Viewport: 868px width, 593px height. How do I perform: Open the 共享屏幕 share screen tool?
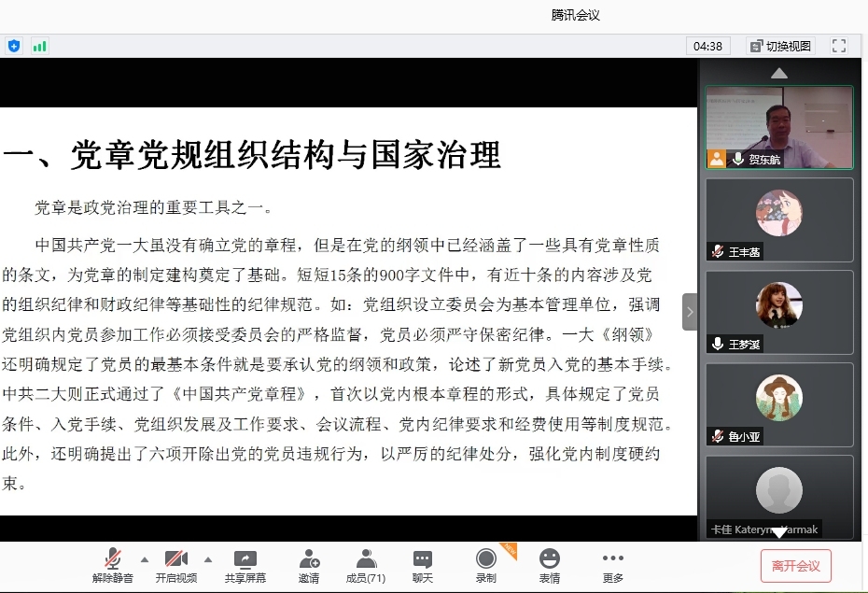pos(245,566)
